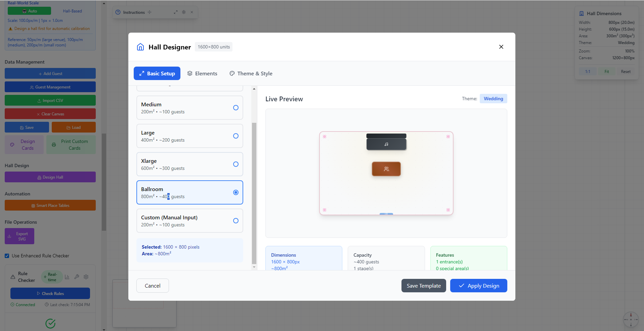644x331 pixels.
Task: Open Rule Checker statistics chart icon
Action: point(67,277)
